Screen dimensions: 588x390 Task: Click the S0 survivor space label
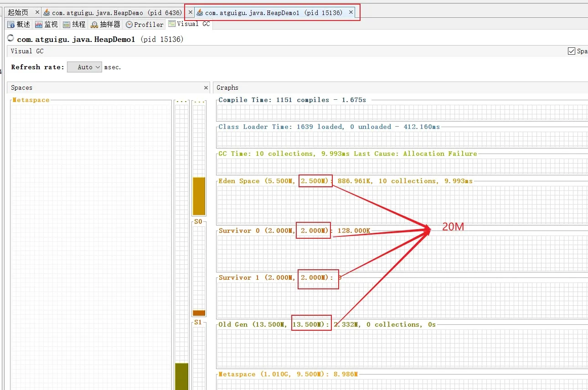[x=198, y=221]
